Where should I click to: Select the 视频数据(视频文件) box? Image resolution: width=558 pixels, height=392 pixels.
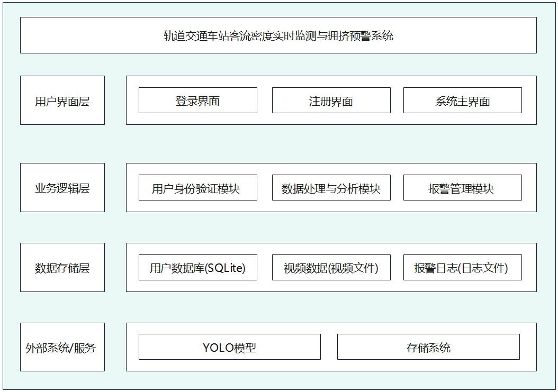click(x=331, y=268)
